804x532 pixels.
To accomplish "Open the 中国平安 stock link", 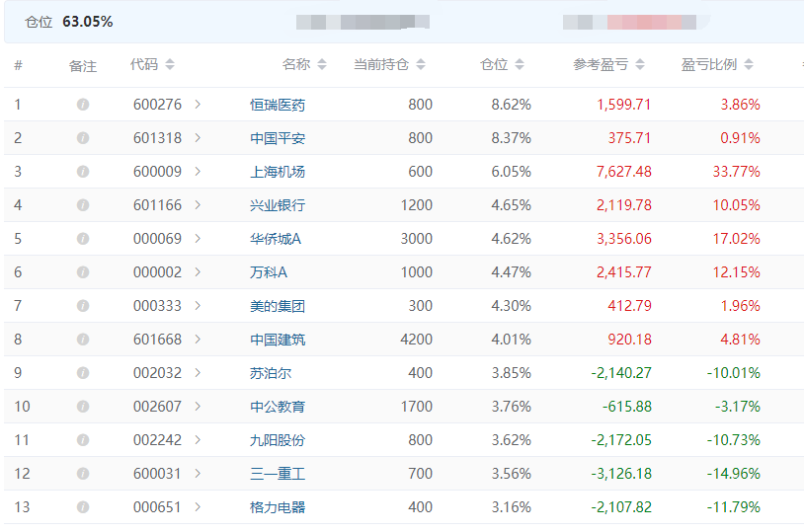I will click(x=278, y=138).
